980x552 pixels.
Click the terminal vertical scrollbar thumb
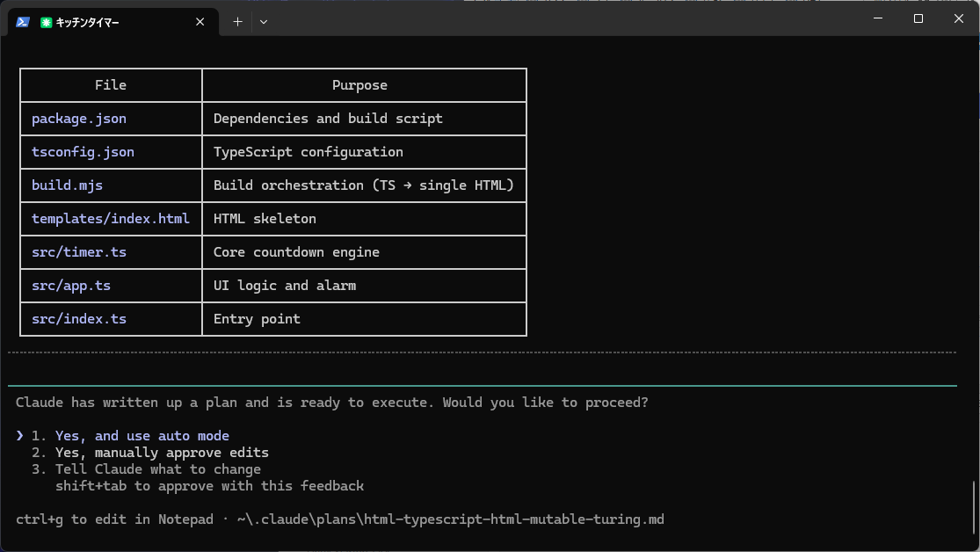tap(973, 508)
